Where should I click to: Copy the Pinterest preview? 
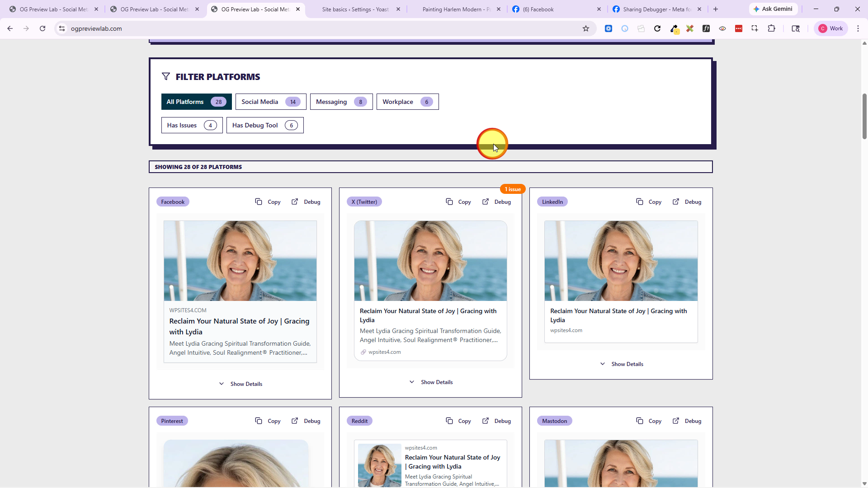[x=268, y=421]
